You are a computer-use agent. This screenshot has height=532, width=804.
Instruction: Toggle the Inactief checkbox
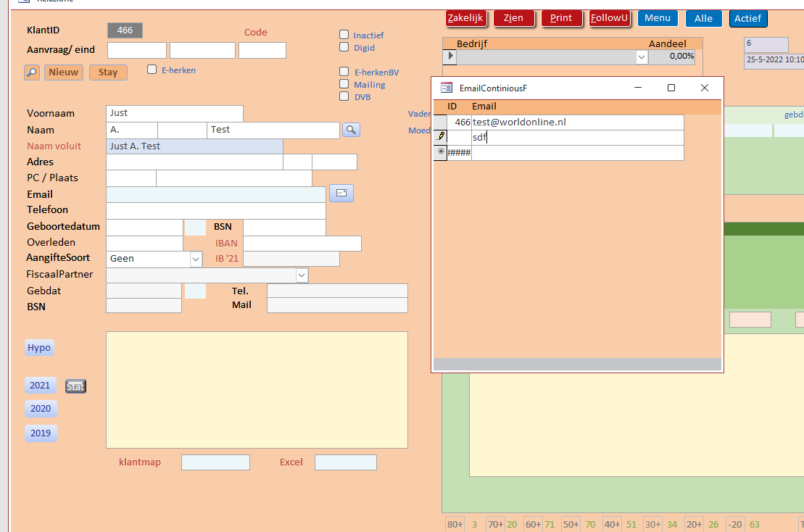344,35
